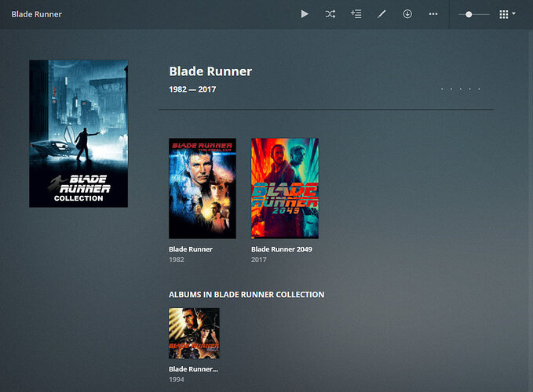Image resolution: width=533 pixels, height=392 pixels.
Task: Click the star rating dots row
Action: [x=461, y=89]
